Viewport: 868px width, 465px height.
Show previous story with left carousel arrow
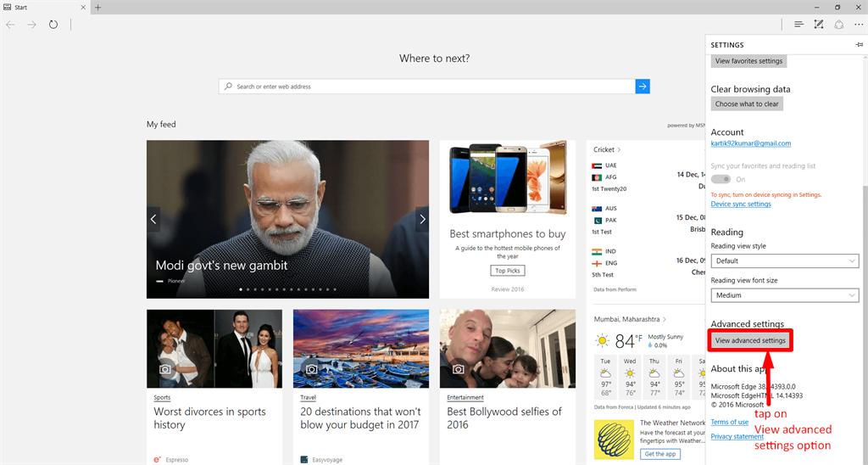coord(153,220)
